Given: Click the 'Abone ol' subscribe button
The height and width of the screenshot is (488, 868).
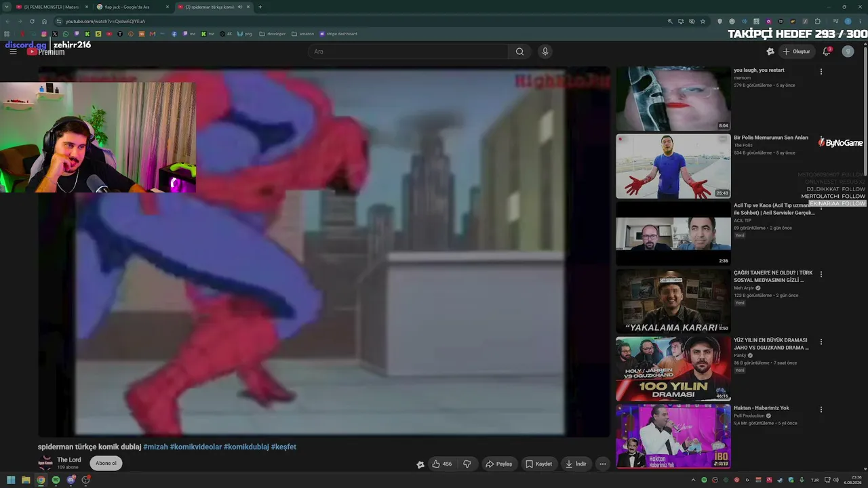Looking at the screenshot, I should coord(106,464).
